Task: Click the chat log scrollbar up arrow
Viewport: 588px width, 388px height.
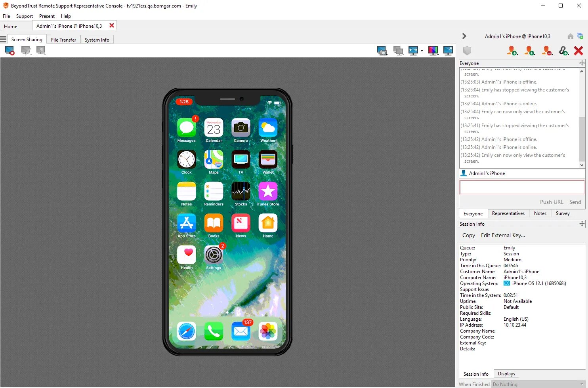Action: (x=582, y=71)
